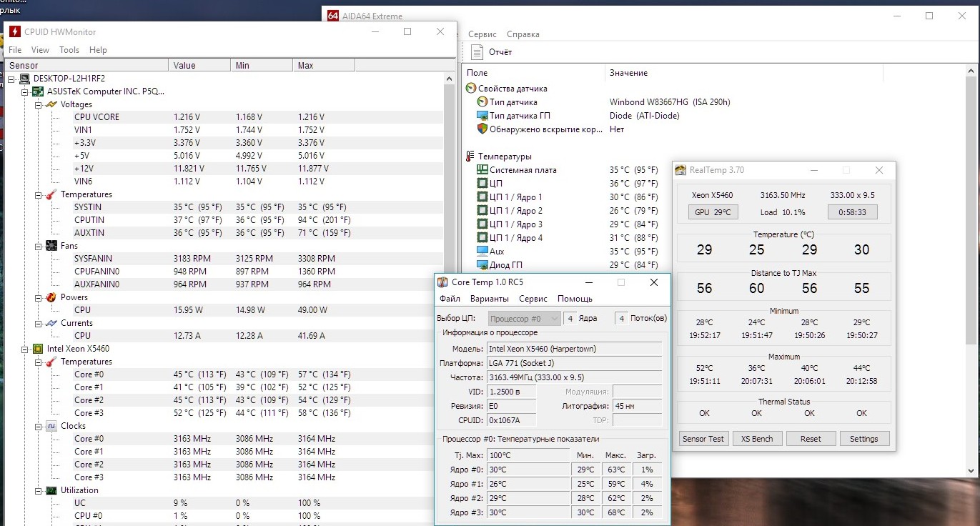
Task: Collapse the ASUSTeK Computer INC. node
Action: [x=26, y=91]
